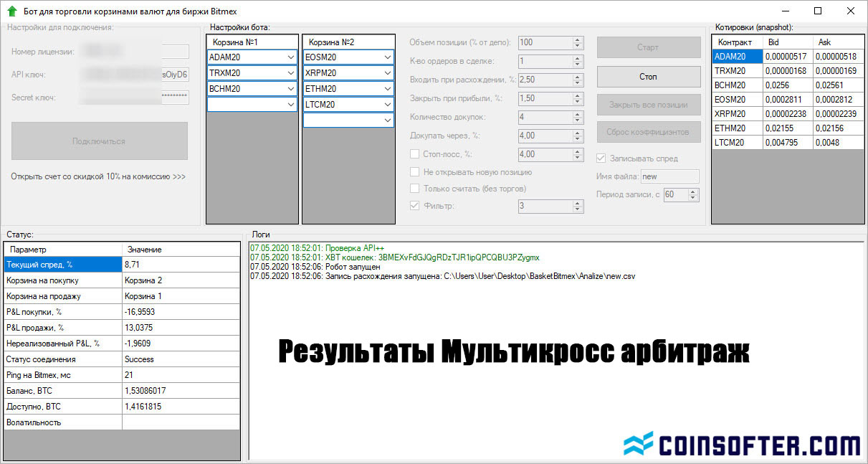Click the Secret ключ input field
868x464 pixels.
point(135,98)
